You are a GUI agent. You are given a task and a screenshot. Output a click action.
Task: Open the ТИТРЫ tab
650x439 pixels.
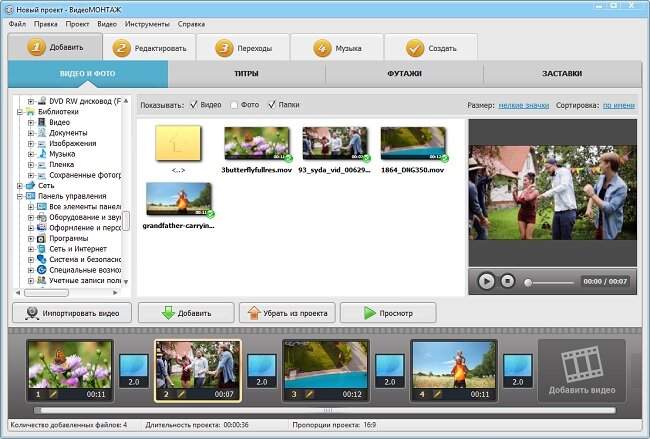247,73
